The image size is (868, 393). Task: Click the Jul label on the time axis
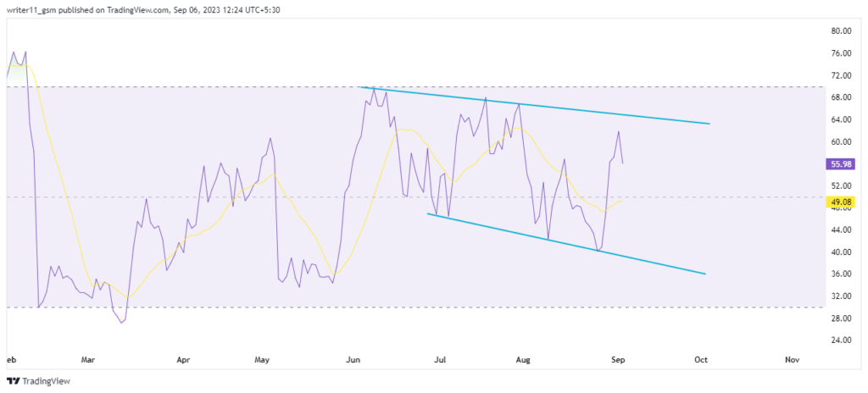441,360
